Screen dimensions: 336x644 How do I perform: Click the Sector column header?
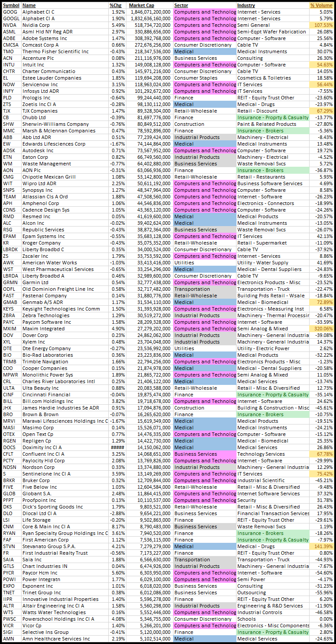coord(205,5)
